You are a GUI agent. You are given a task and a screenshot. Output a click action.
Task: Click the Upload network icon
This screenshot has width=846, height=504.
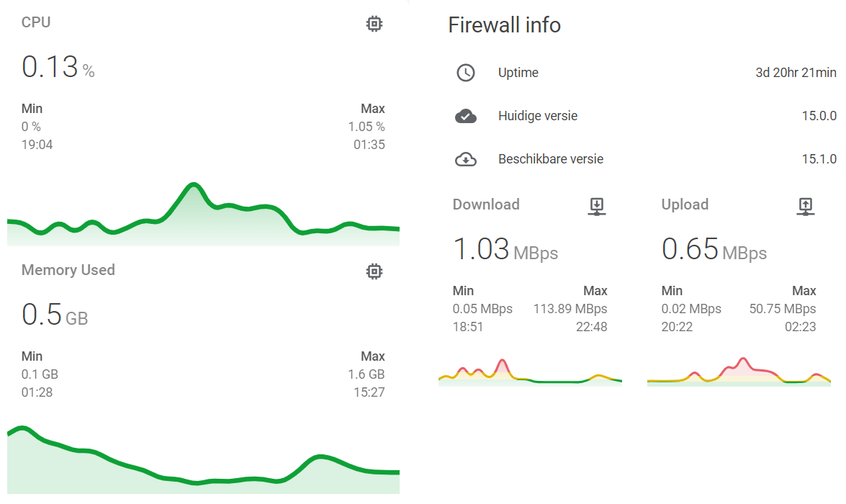tap(806, 206)
